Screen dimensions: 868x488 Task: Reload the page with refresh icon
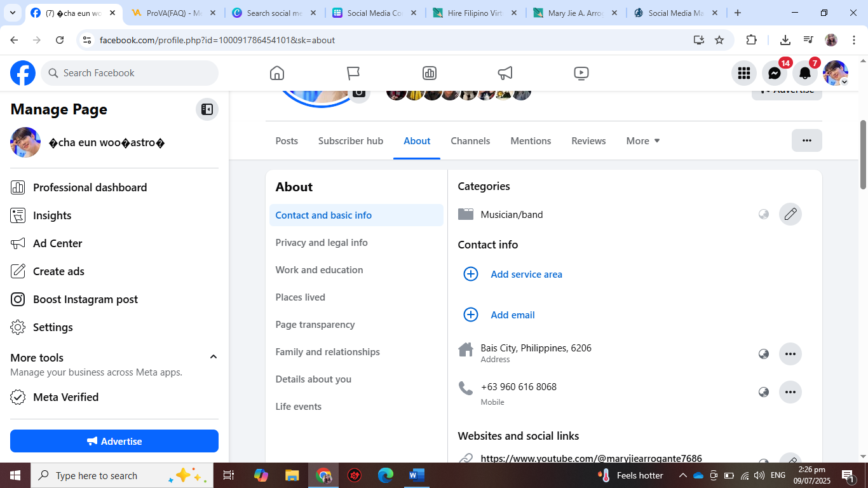[x=60, y=40]
